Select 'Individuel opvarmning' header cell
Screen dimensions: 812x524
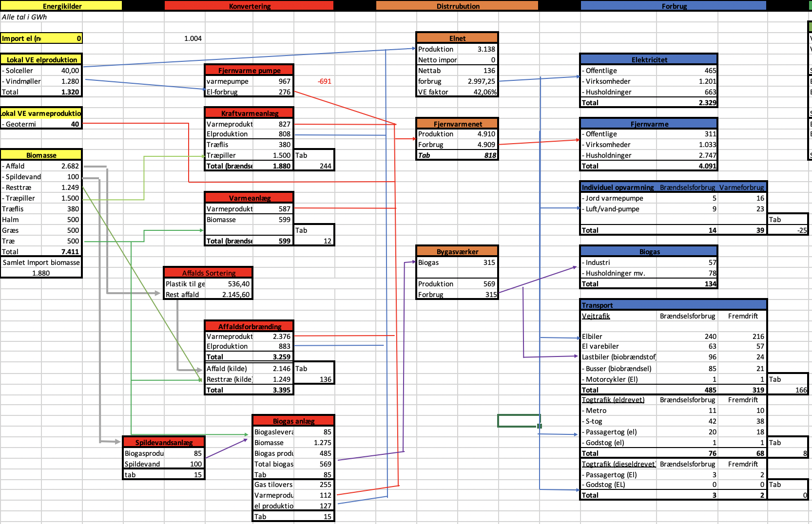(618, 187)
